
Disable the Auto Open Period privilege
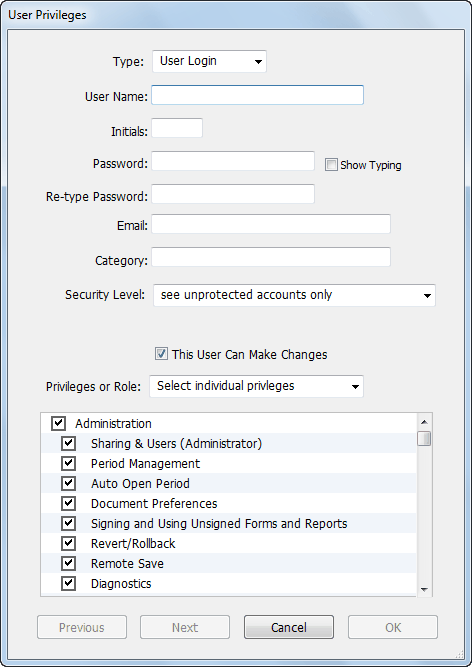(68, 483)
